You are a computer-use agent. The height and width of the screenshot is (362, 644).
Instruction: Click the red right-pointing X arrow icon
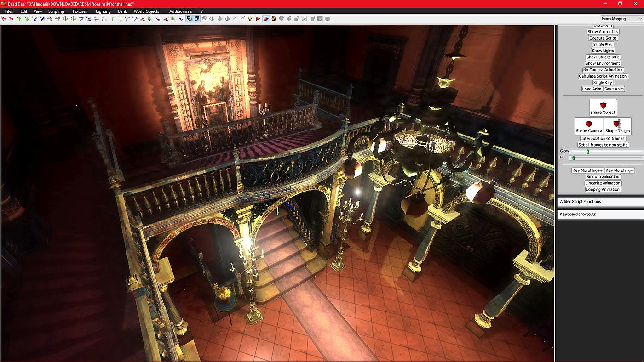11,19
